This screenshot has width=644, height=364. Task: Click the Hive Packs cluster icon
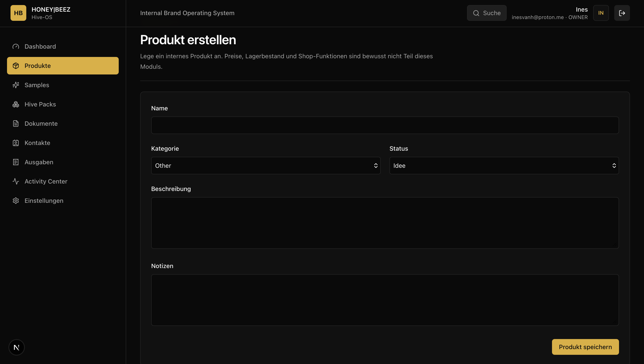pyautogui.click(x=16, y=104)
